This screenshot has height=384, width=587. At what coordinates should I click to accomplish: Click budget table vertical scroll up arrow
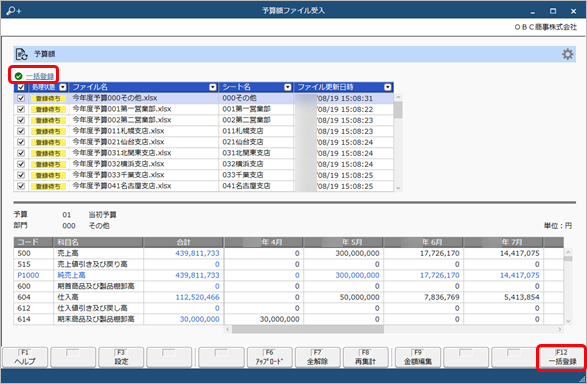pyautogui.click(x=568, y=252)
